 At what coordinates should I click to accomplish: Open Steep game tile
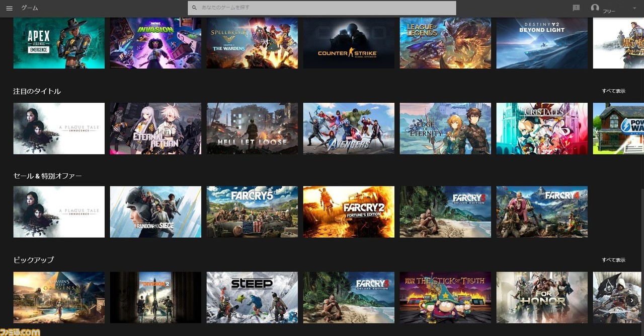click(x=252, y=298)
